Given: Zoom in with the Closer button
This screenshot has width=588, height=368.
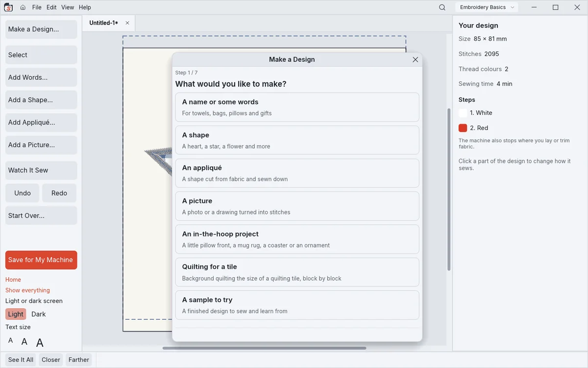Looking at the screenshot, I should pyautogui.click(x=51, y=360).
